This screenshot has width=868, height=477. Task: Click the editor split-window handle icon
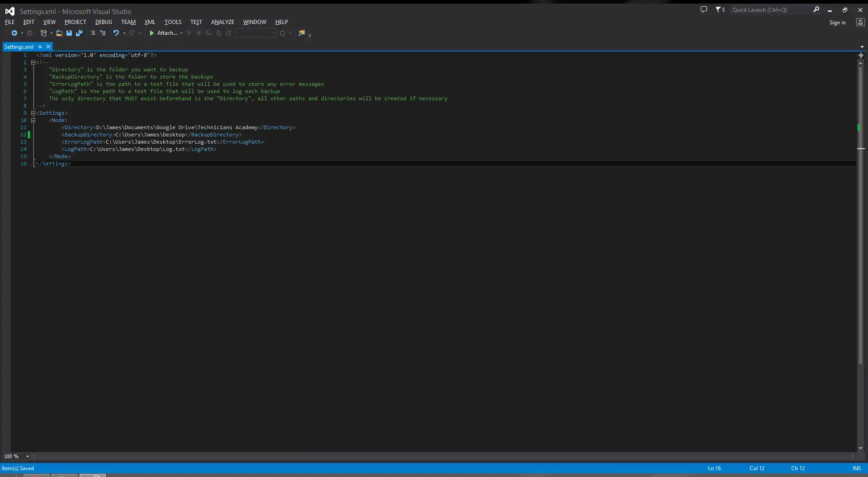[861, 55]
